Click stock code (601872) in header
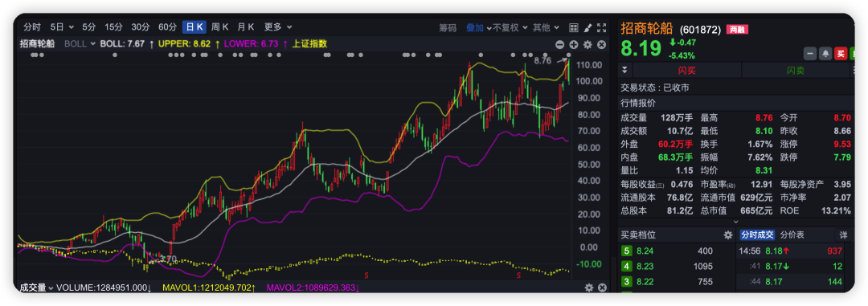 (x=700, y=30)
